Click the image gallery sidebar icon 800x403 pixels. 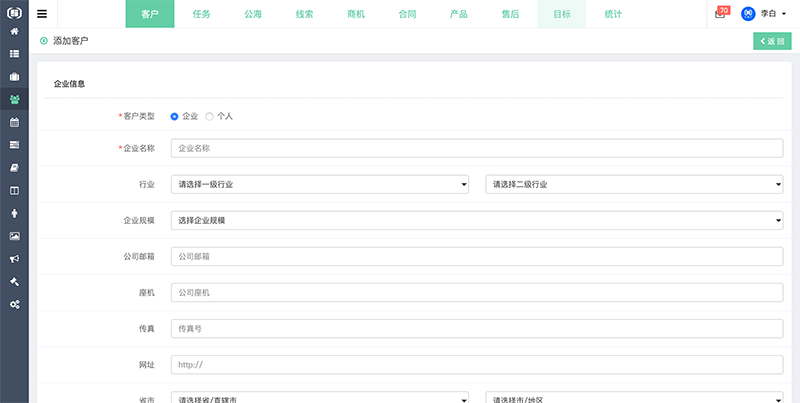(14, 236)
